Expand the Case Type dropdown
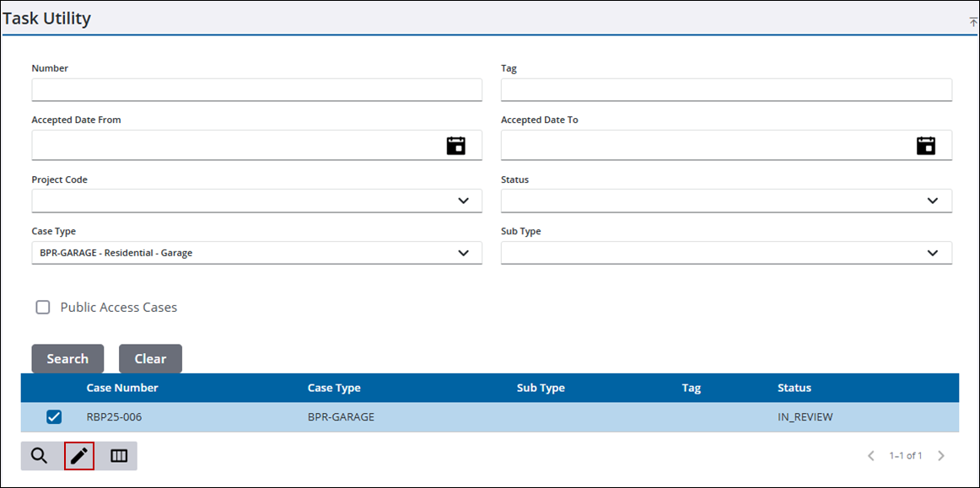 click(463, 253)
